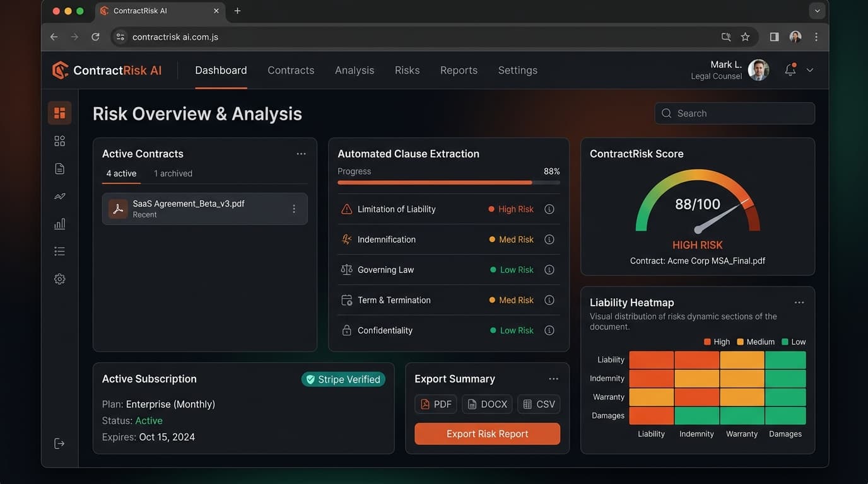Image resolution: width=868 pixels, height=484 pixels.
Task: Open the Reports menu item
Action: coord(459,70)
